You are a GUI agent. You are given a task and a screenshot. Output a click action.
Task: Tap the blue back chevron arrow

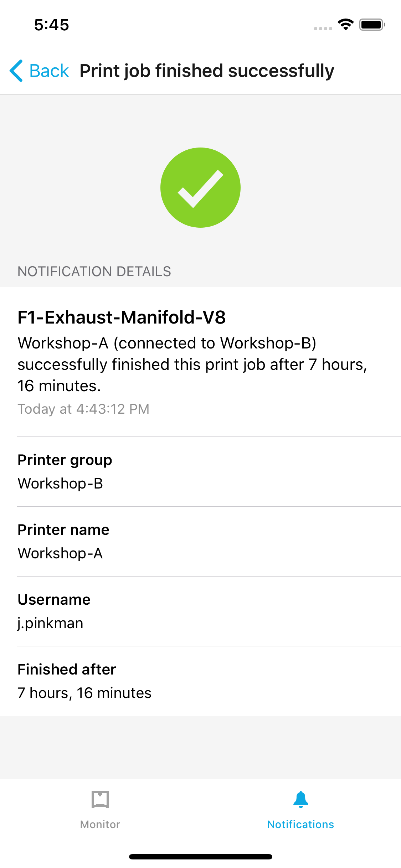pyautogui.click(x=16, y=71)
